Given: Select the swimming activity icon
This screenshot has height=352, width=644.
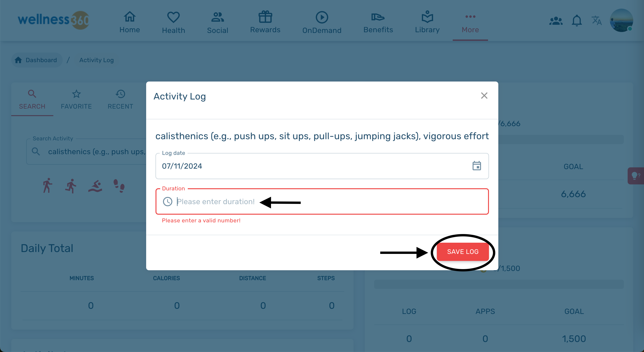Looking at the screenshot, I should pos(95,186).
